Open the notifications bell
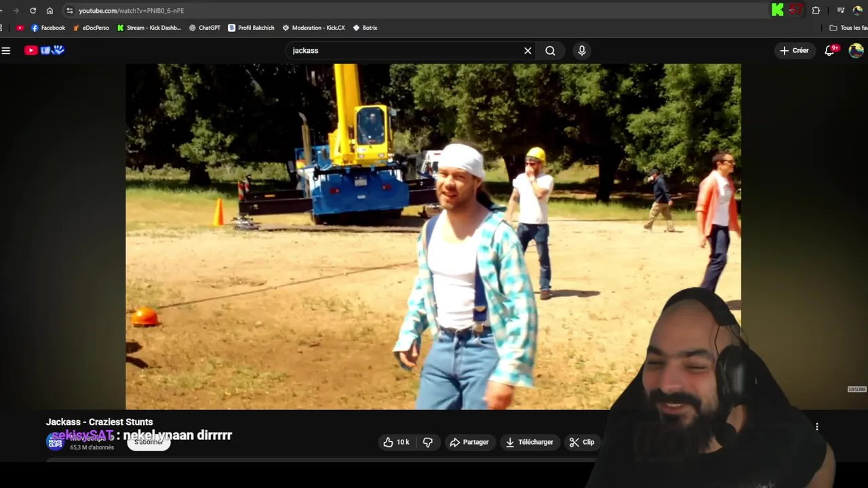Viewport: 868px width, 488px height. click(x=830, y=50)
